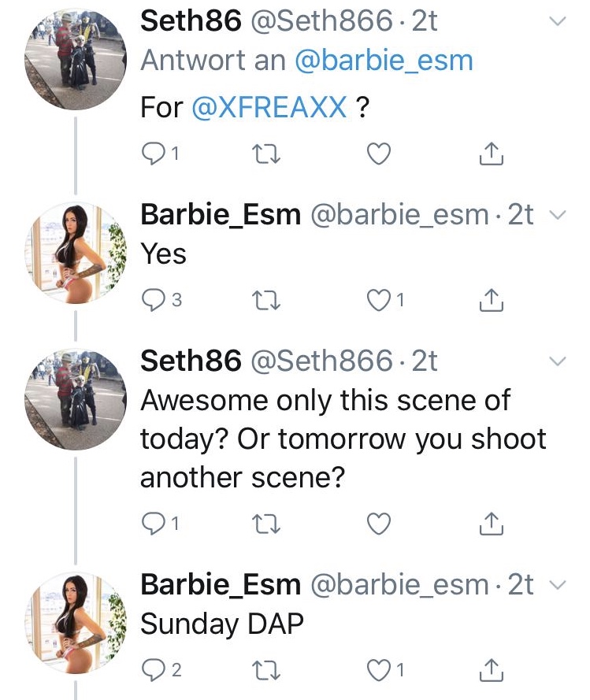Share the "Yes" tweet
This screenshot has height=700, width=590.
click(x=492, y=298)
